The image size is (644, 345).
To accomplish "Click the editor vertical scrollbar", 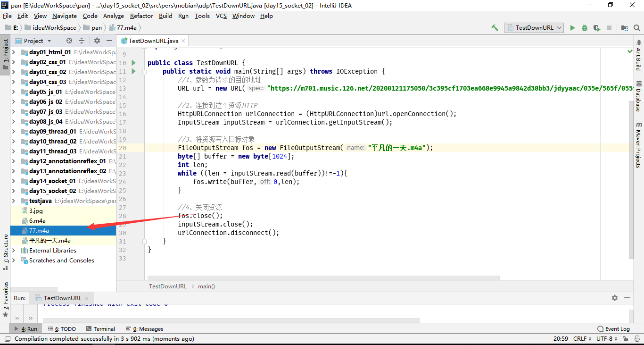I will (x=631, y=179).
